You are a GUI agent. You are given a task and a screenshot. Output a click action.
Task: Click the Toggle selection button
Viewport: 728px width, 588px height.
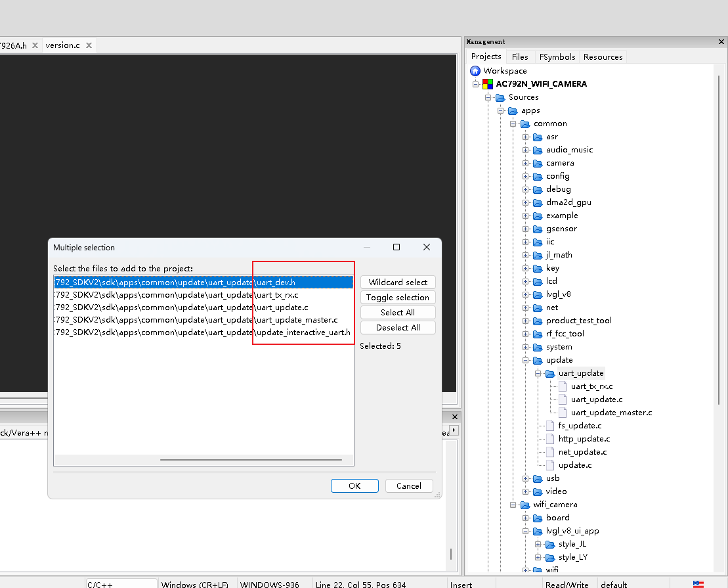coord(398,298)
